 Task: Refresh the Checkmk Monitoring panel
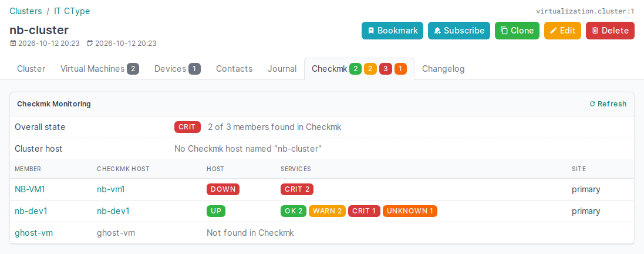click(x=608, y=103)
